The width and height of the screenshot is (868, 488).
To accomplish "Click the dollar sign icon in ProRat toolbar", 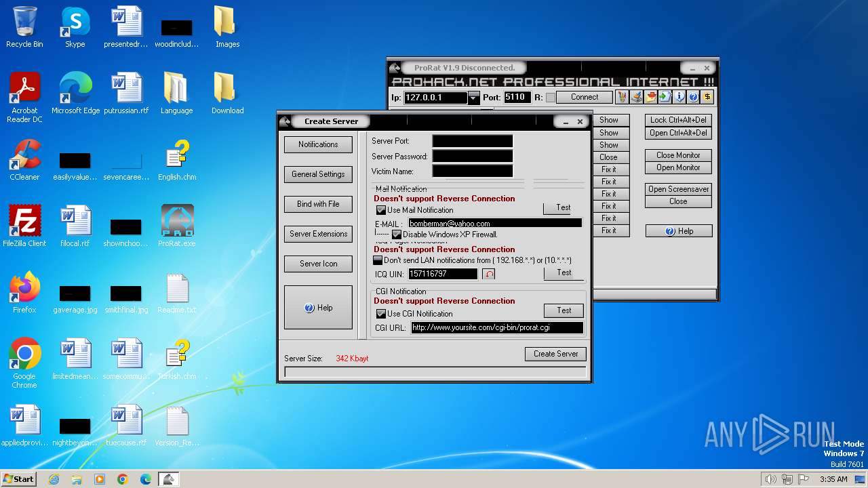I will click(708, 97).
